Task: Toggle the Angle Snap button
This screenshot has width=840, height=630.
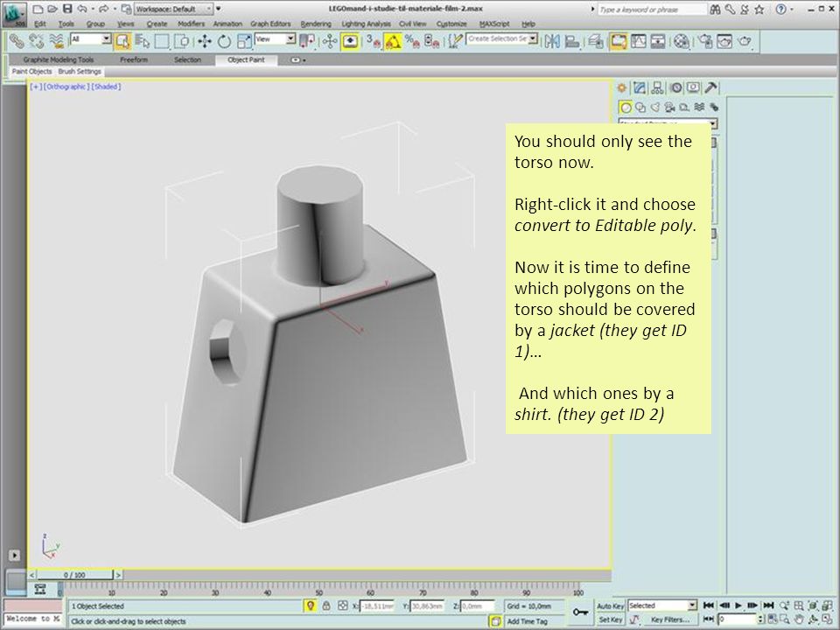Action: coord(393,41)
